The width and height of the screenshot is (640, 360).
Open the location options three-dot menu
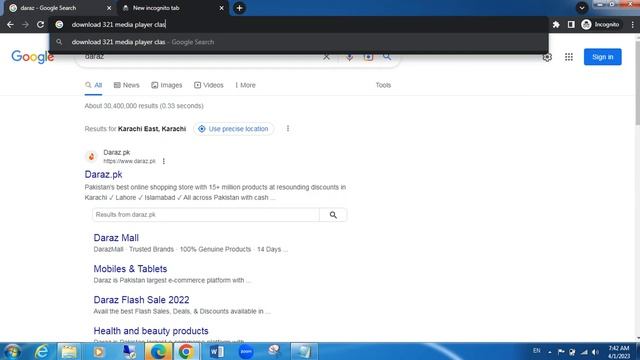tap(288, 129)
